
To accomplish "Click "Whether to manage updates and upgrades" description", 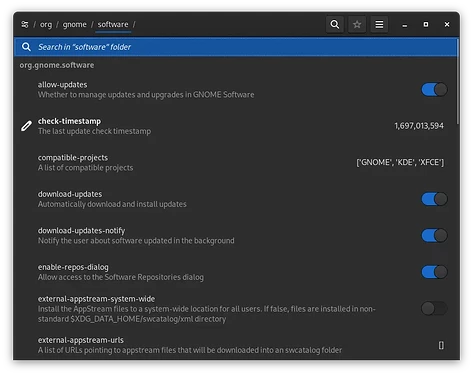I will (x=146, y=95).
